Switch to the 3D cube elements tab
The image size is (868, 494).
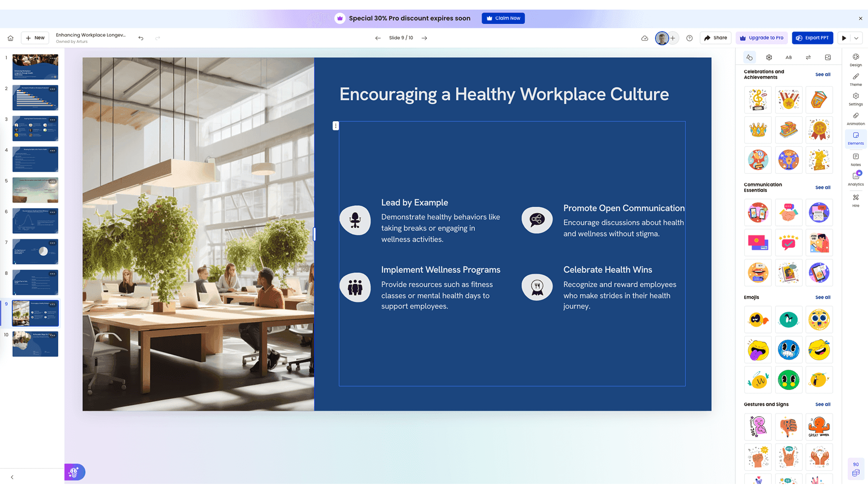click(769, 57)
